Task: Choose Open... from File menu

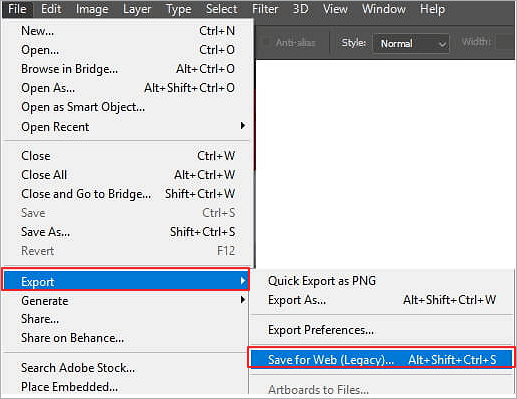Action: (127, 50)
